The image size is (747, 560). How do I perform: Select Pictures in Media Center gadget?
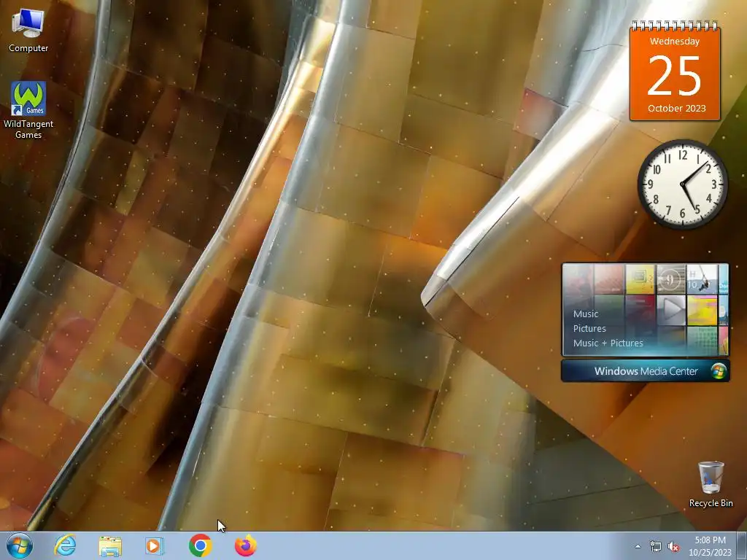click(589, 329)
